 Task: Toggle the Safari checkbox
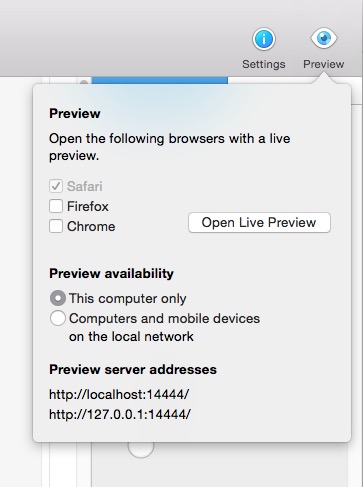(56, 186)
